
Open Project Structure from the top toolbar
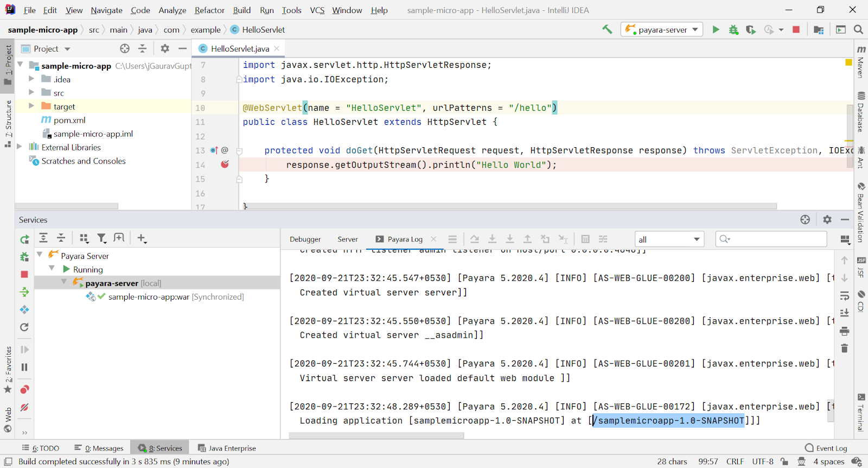coord(819,29)
